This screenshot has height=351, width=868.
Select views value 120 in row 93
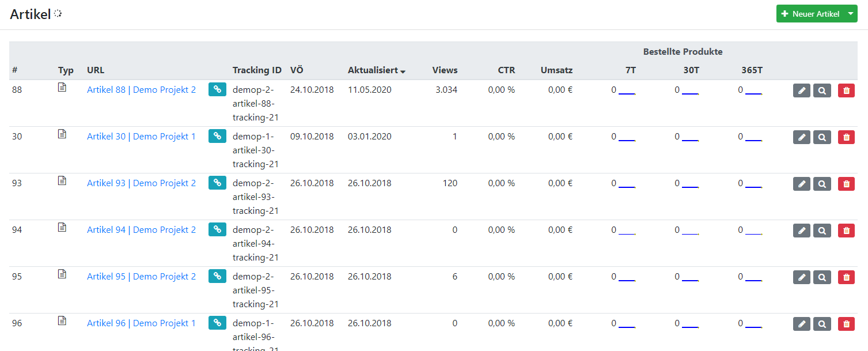coord(450,183)
